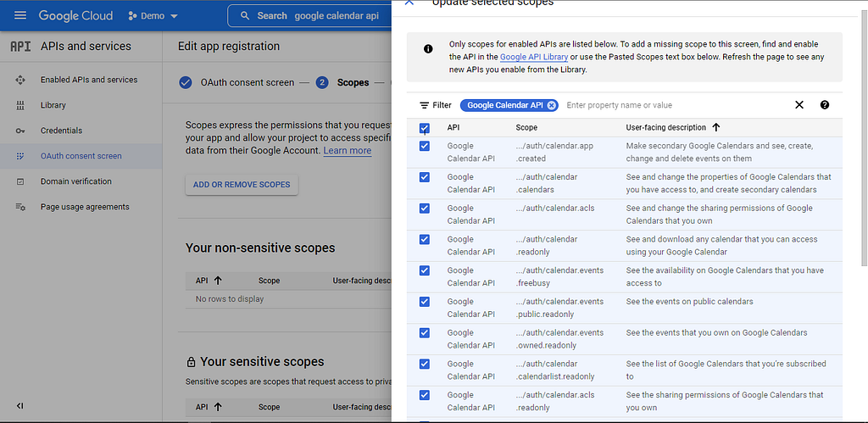Click the Scope column header
The image size is (868, 423).
pos(526,127)
